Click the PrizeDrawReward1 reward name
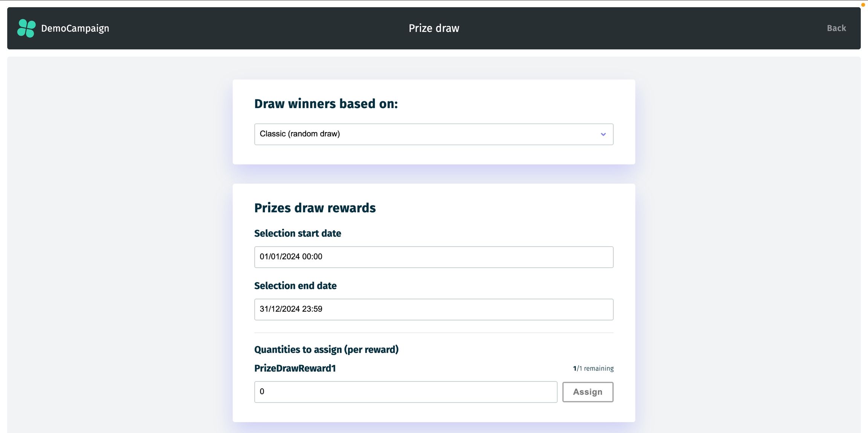This screenshot has height=433, width=868. coord(295,368)
